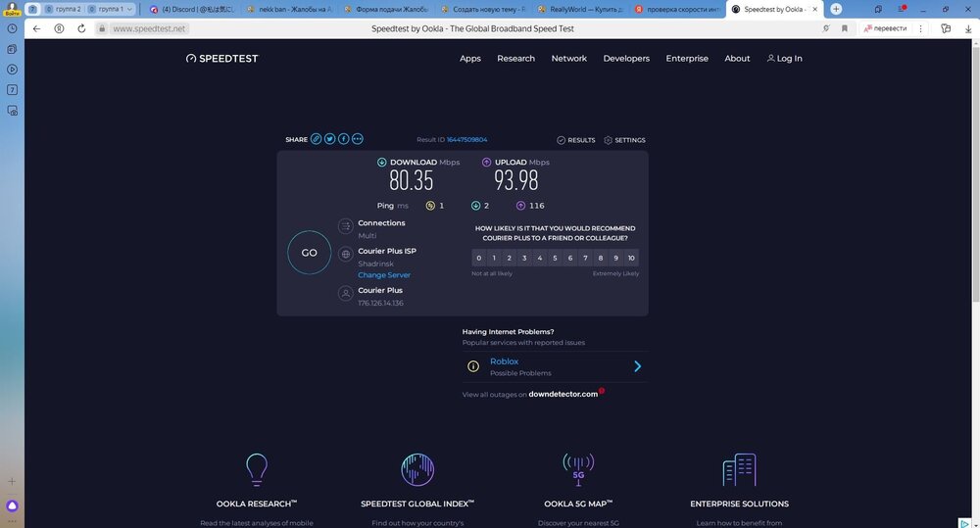Image resolution: width=980 pixels, height=528 pixels.
Task: Rate recommendation score 9
Action: [615, 258]
